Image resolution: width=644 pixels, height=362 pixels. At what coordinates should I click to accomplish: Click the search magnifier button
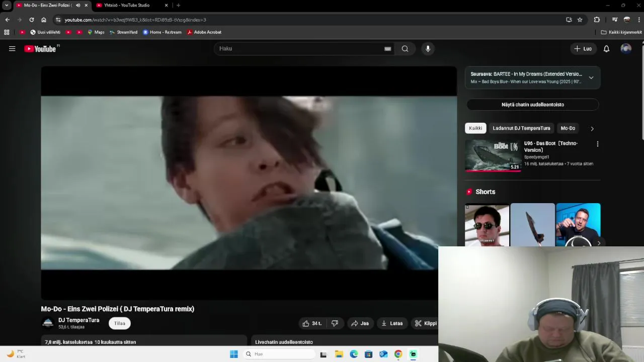[x=405, y=49]
